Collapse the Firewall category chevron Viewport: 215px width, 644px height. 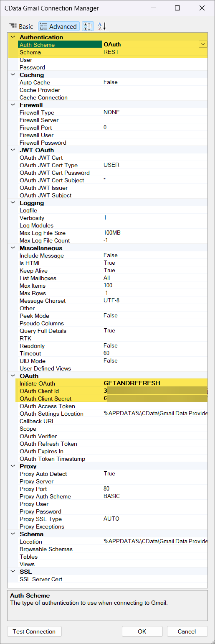[x=13, y=105]
